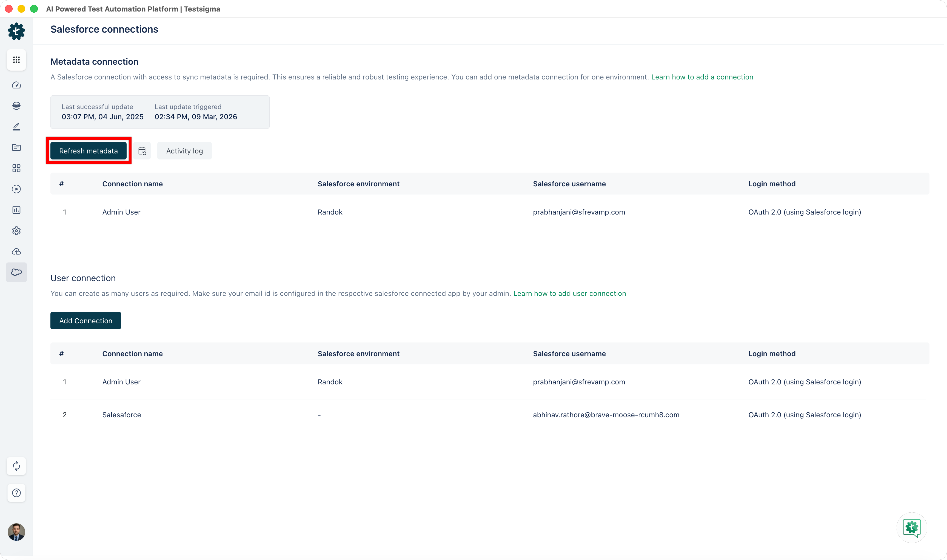Open the reports bar chart icon

[x=16, y=210]
